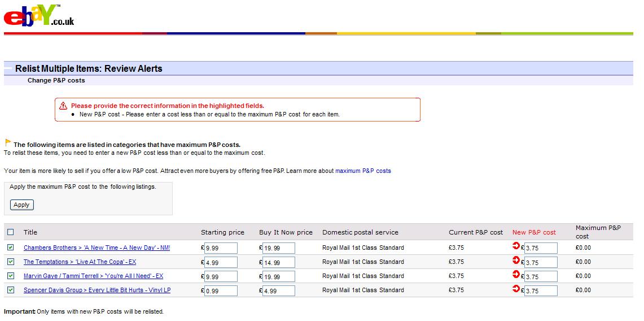
Task: Click the yellow flag icon
Action: (8, 142)
